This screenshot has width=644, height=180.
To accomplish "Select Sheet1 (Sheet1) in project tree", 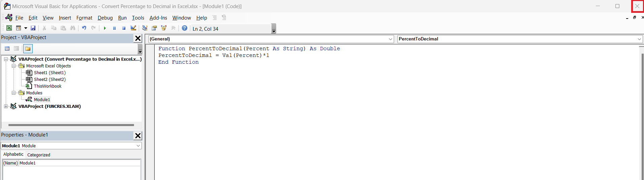I will (50, 72).
